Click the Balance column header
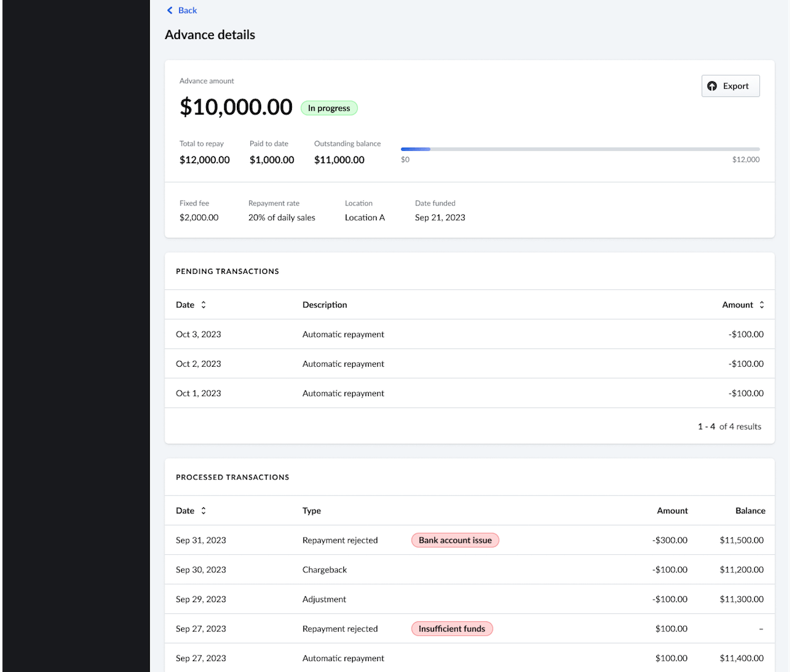This screenshot has width=792, height=672. click(x=750, y=511)
